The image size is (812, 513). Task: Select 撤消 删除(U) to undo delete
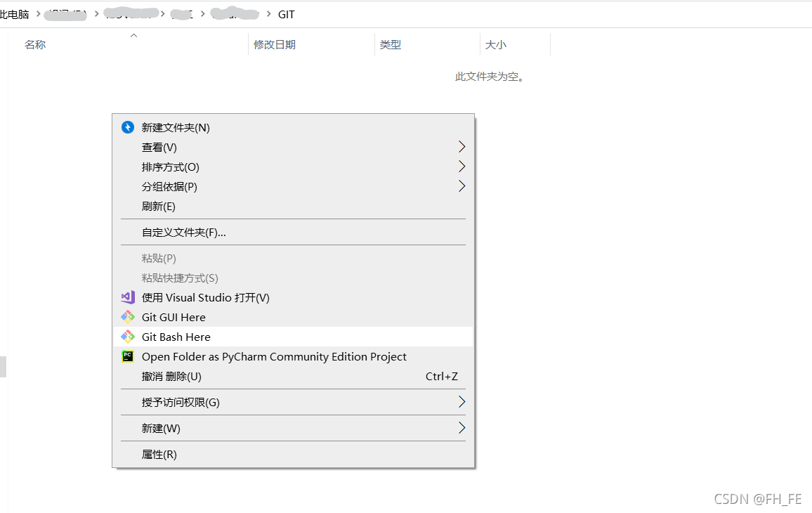pos(293,376)
